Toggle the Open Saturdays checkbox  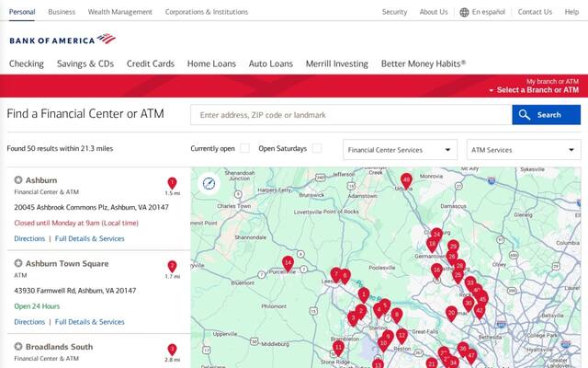point(317,148)
